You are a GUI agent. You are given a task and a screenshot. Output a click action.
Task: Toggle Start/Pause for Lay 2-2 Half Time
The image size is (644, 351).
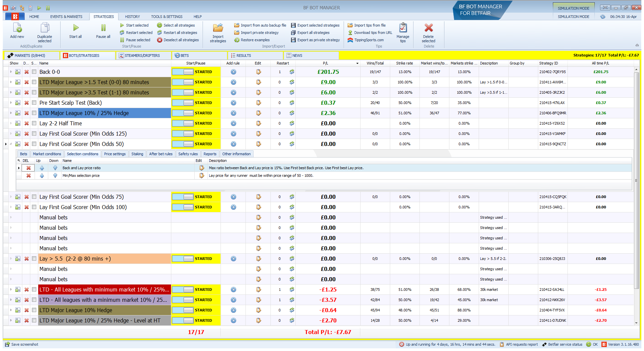pos(183,123)
